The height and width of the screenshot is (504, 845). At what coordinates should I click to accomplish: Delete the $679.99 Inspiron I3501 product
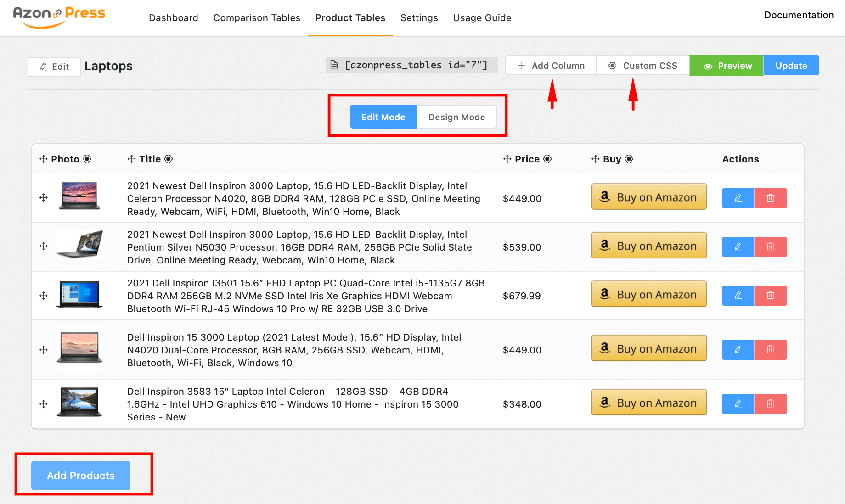coord(771,296)
